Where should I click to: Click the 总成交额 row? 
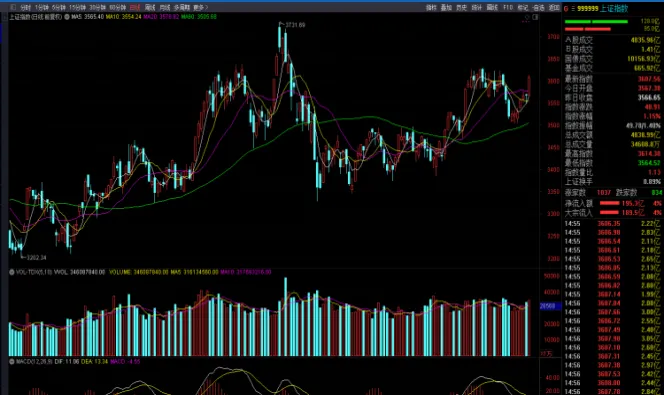click(x=612, y=135)
